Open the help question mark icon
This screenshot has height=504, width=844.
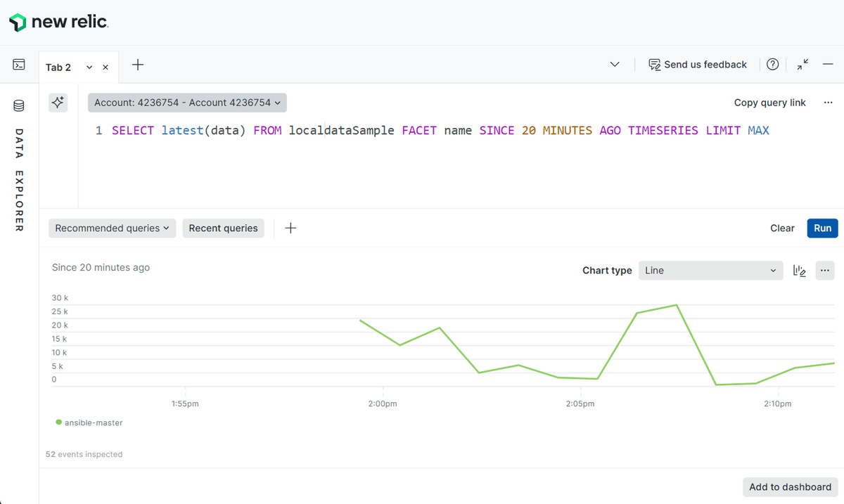point(772,64)
